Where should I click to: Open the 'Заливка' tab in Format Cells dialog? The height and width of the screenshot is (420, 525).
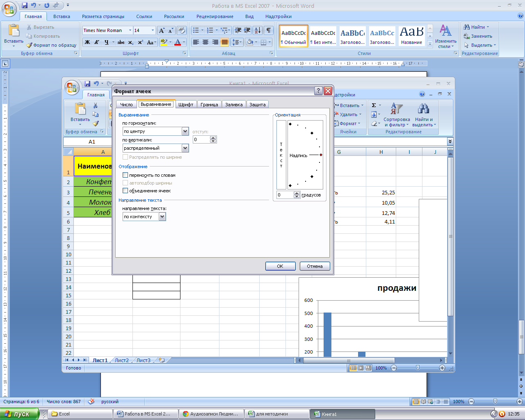(234, 105)
